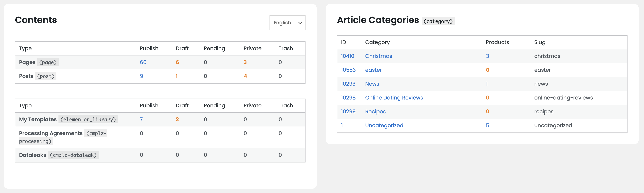The image size is (644, 193).
Task: Click the 3 private Pages count
Action: 245,62
